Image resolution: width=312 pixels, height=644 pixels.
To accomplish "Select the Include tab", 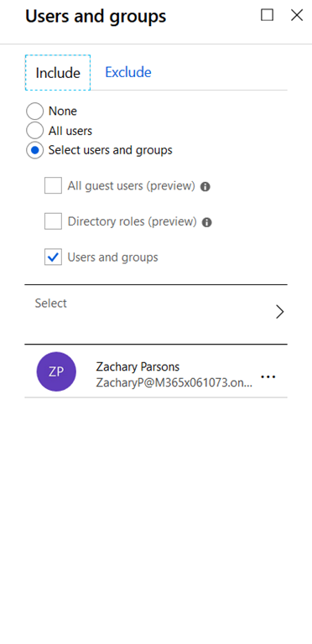I will [58, 73].
